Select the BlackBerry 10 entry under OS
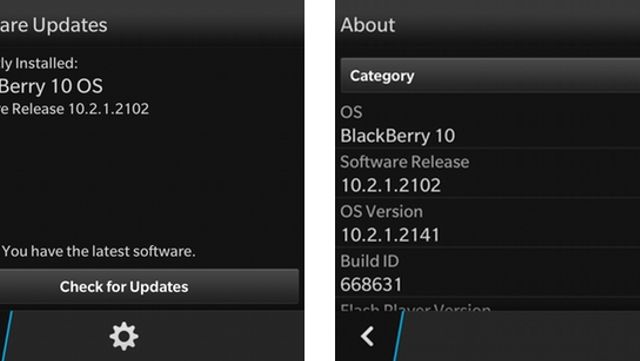 point(398,136)
